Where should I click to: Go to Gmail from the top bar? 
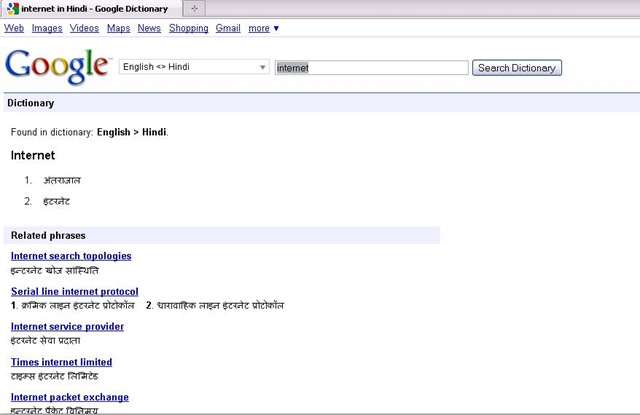coord(228,28)
